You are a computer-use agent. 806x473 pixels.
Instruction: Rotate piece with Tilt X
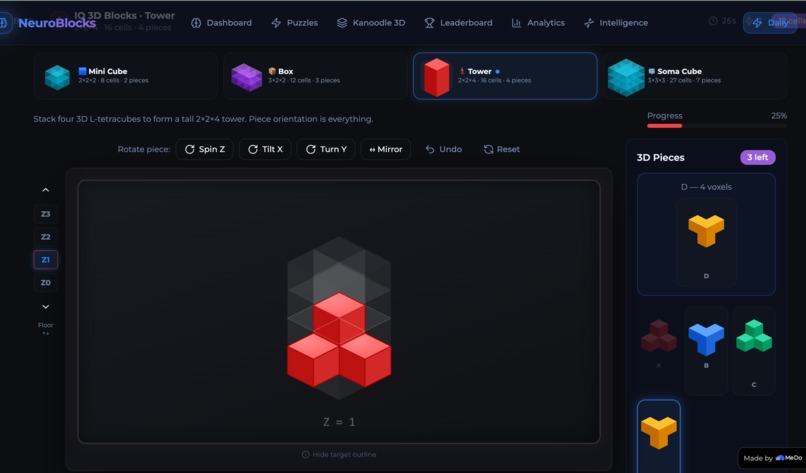pos(265,149)
